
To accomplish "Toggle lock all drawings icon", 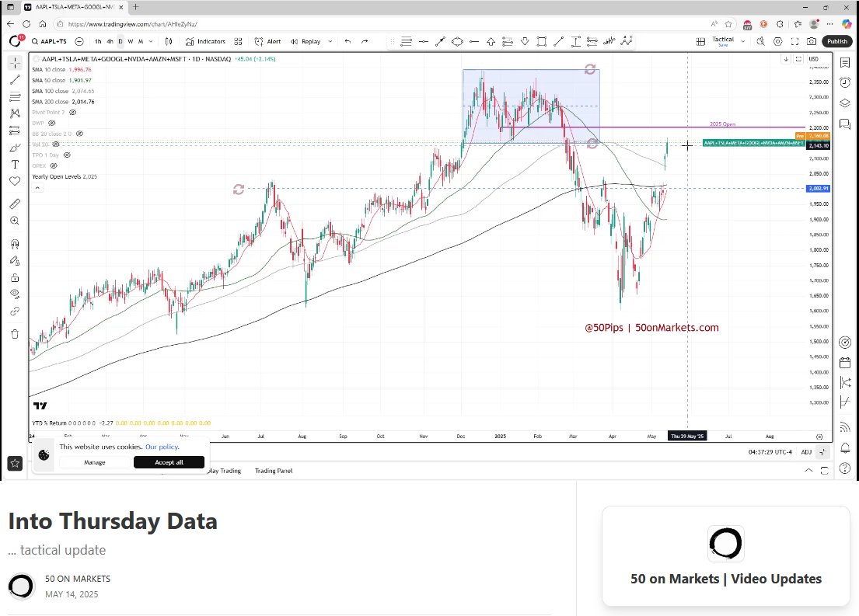I will pos(15,277).
